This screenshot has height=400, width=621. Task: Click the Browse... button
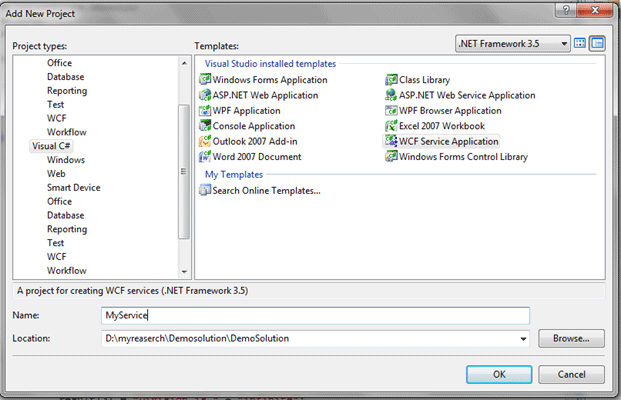[x=571, y=339]
